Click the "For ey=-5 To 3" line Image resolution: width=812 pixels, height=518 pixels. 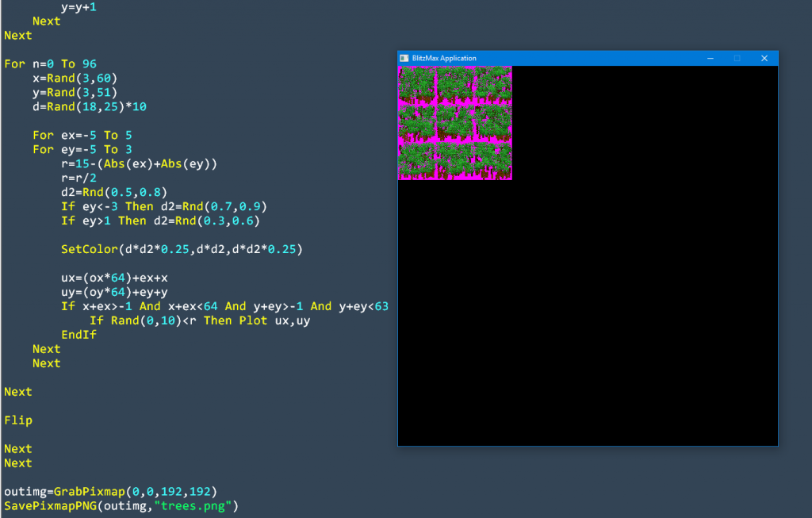(x=82, y=150)
